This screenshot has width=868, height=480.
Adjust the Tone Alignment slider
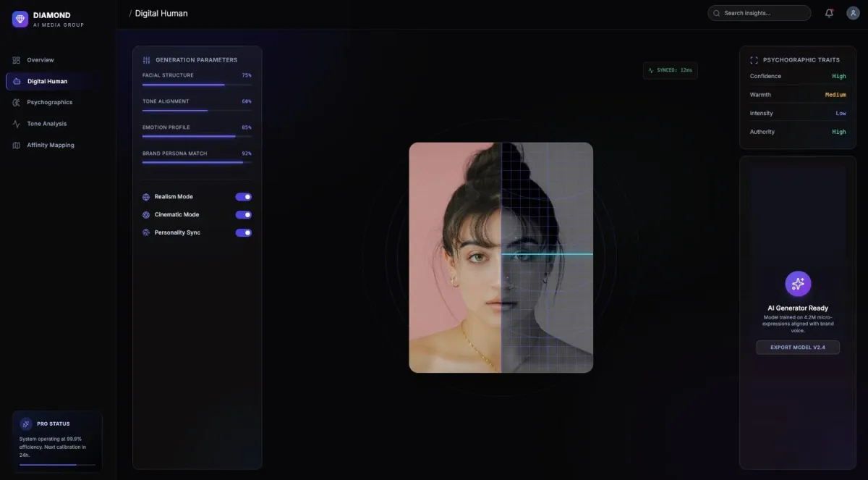[197, 111]
